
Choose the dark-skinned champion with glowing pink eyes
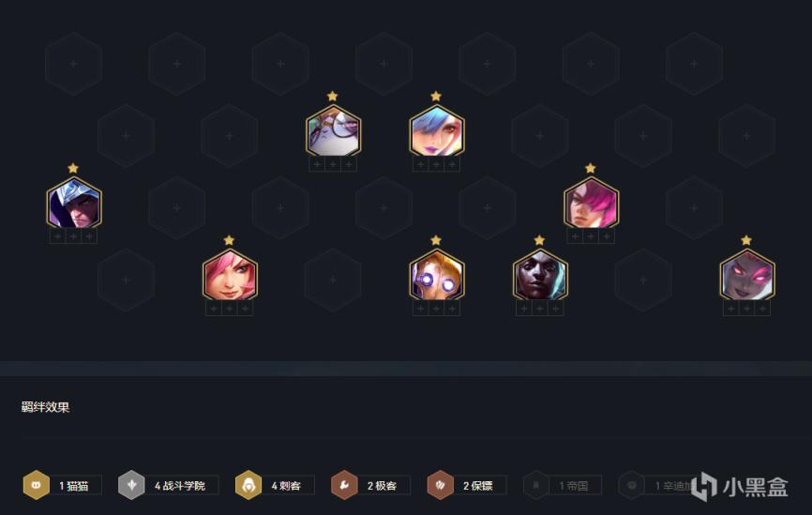click(746, 275)
